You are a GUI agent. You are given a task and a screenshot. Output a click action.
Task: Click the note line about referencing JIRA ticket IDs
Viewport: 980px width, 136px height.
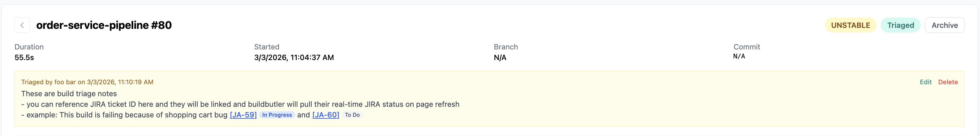[x=240, y=104]
